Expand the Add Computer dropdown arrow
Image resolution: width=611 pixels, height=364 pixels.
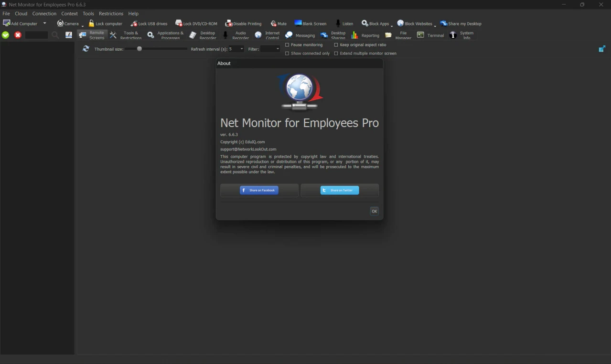tap(45, 23)
